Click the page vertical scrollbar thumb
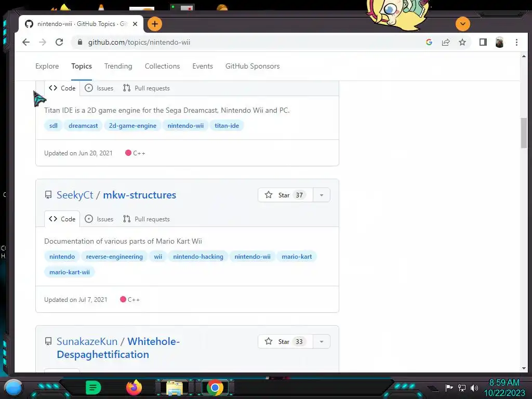Screen dimensions: 532x399 [524, 133]
